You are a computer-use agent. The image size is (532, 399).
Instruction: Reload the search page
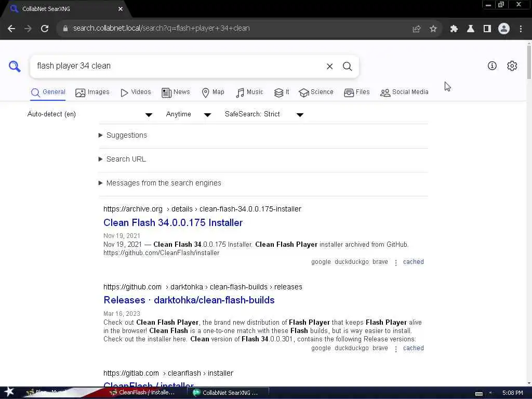point(45,29)
